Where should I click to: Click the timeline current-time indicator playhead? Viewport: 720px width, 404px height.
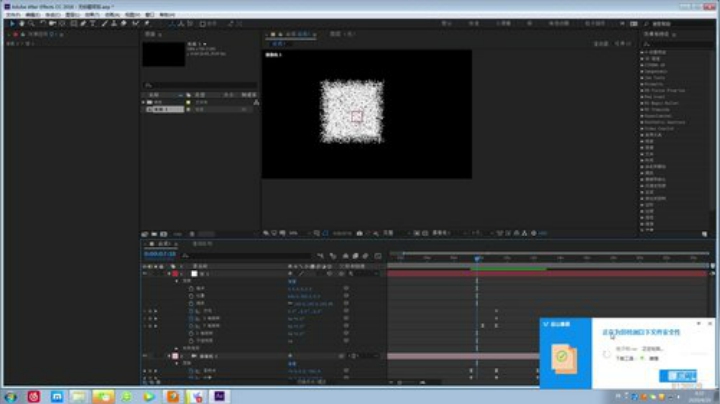tap(477, 258)
